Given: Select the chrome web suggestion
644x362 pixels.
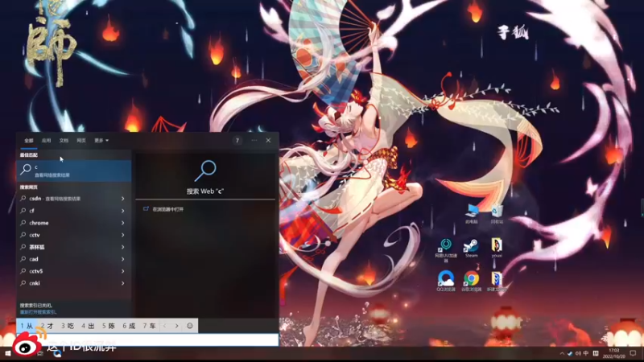Looking at the screenshot, I should click(x=68, y=223).
